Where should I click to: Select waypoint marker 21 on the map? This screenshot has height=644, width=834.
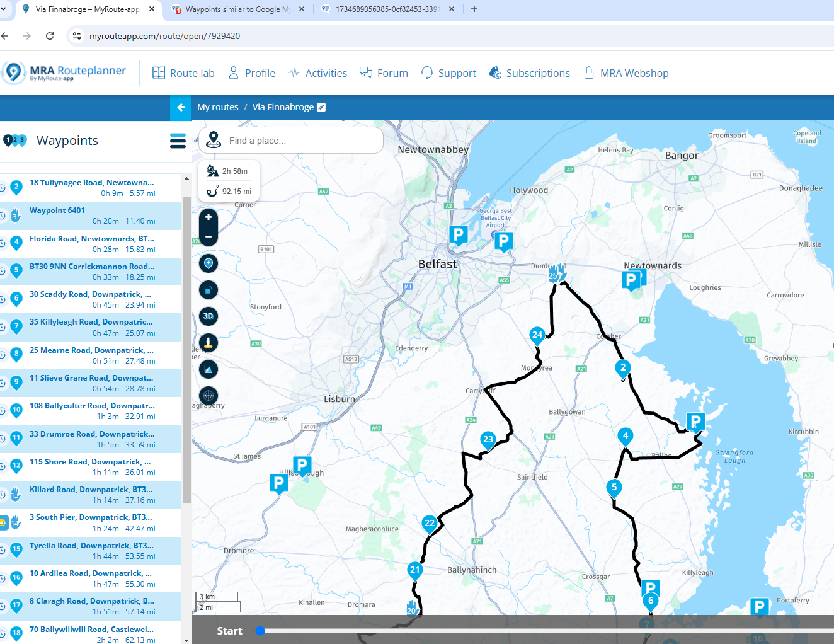[414, 571]
